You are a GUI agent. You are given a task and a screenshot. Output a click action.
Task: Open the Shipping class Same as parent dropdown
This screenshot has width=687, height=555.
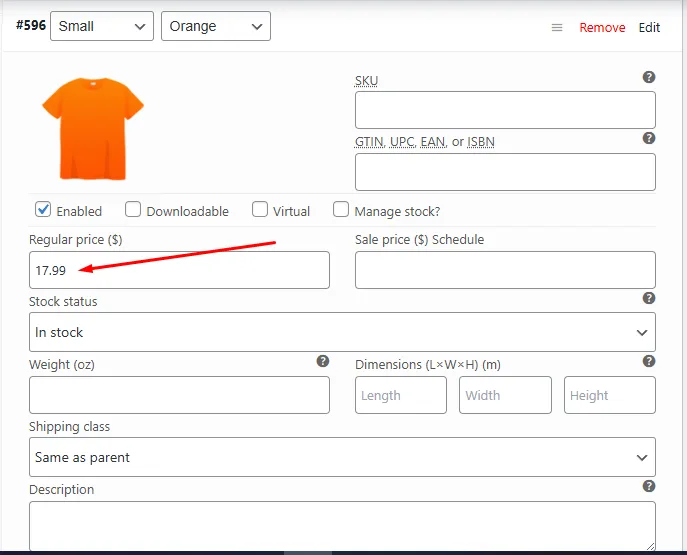pos(342,457)
